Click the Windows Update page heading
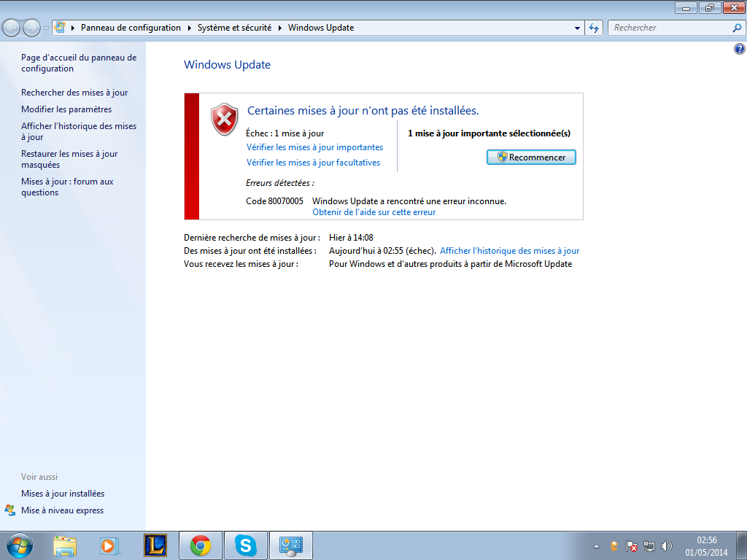 228,65
